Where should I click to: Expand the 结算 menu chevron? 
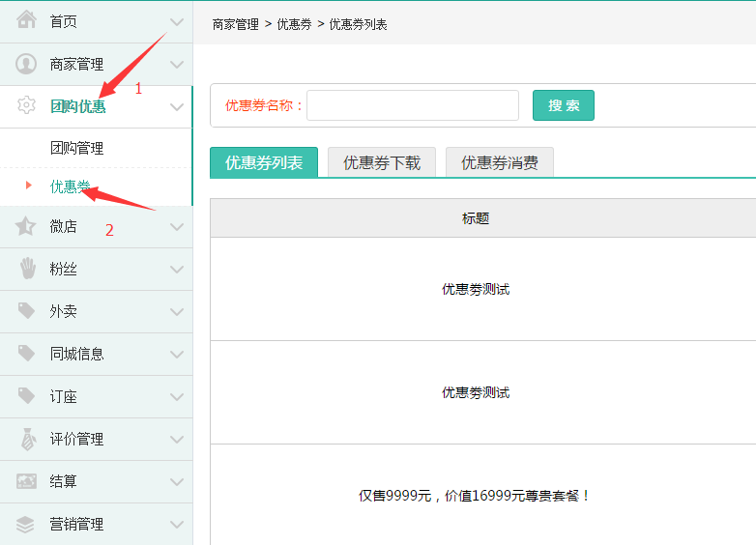pyautogui.click(x=177, y=482)
